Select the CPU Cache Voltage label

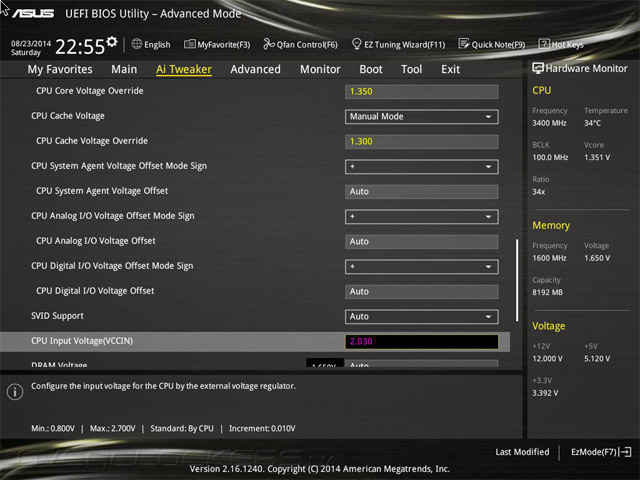coord(68,116)
